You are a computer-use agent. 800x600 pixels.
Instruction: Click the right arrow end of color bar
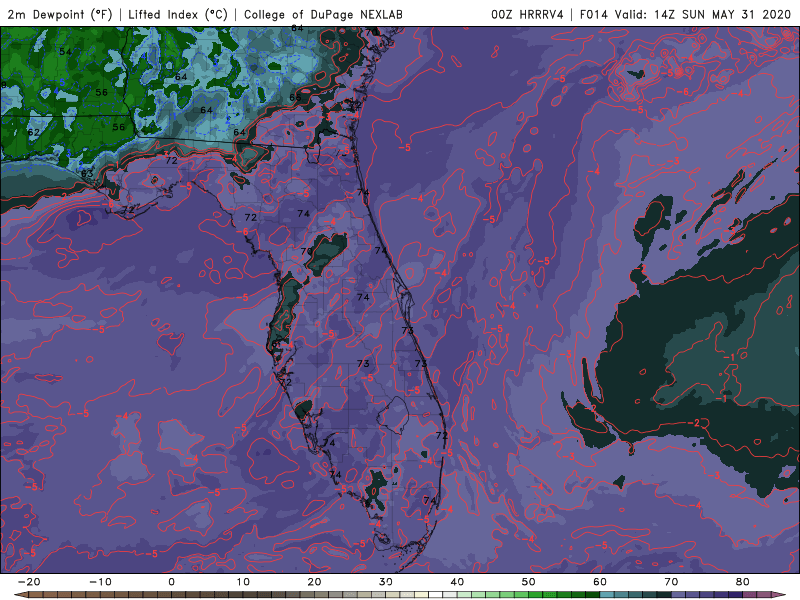pyautogui.click(x=779, y=595)
